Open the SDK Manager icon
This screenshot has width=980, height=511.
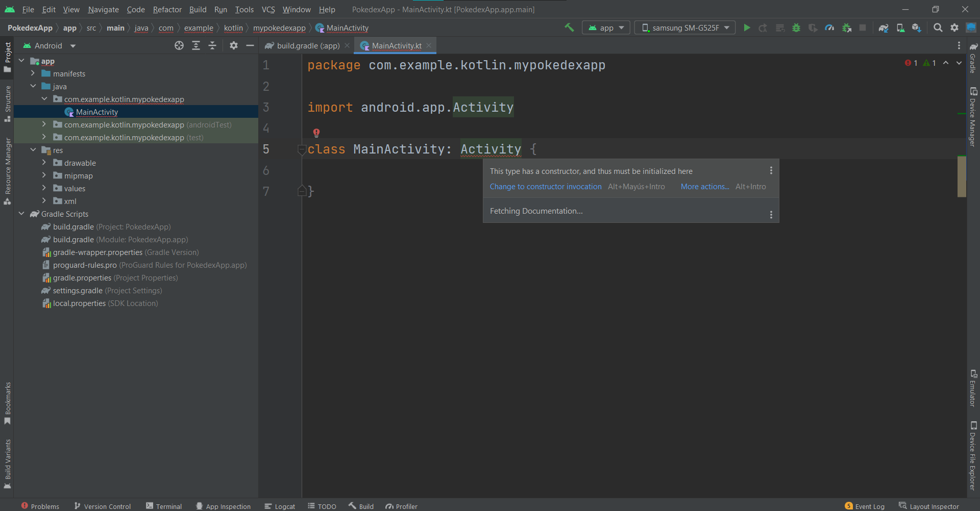coord(917,28)
